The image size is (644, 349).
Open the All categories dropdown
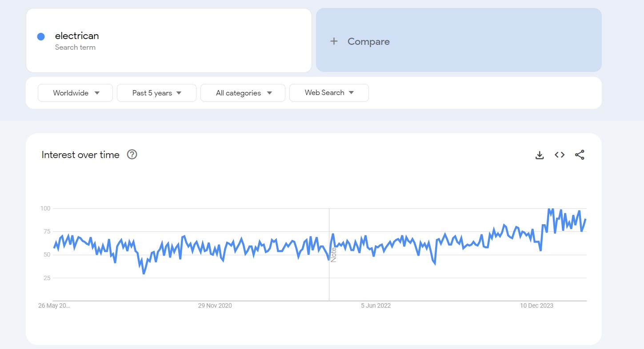tap(243, 93)
